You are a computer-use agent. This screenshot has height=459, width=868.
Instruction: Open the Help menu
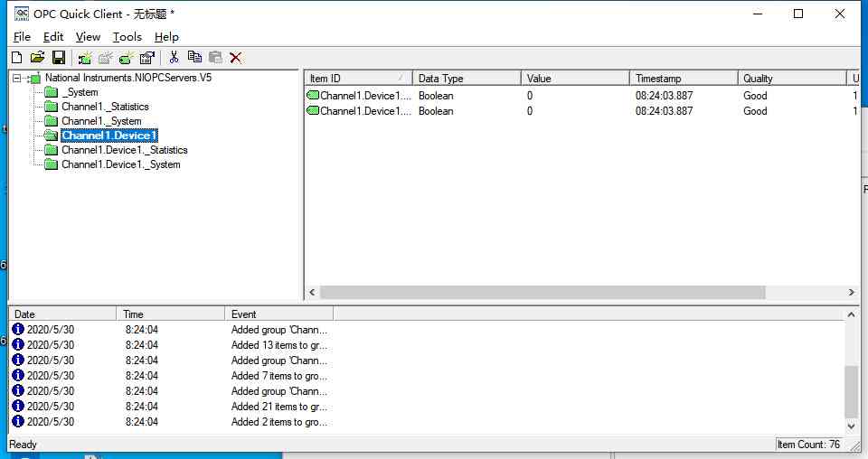(x=166, y=36)
